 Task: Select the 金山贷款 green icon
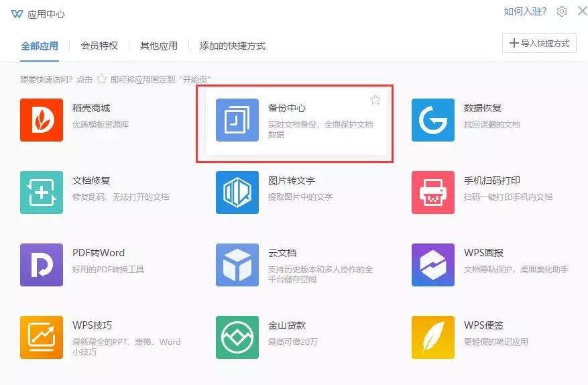pos(237,337)
